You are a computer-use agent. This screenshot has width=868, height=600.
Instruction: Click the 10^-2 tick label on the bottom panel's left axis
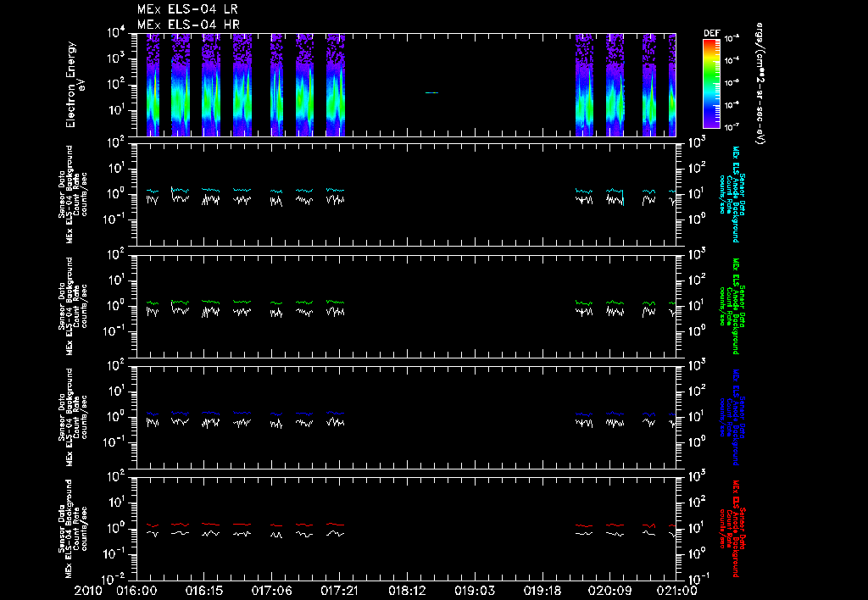point(114,580)
